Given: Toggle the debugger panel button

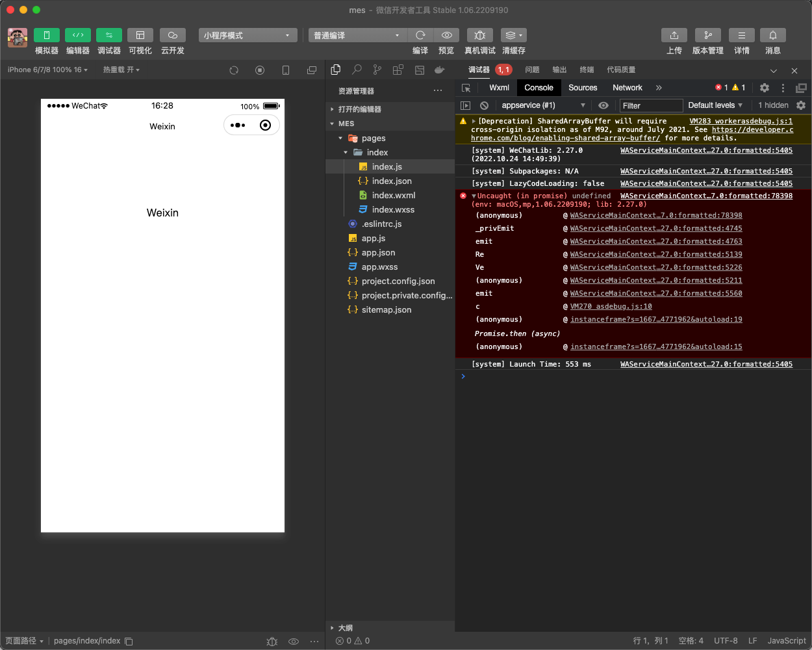Looking at the screenshot, I should click(109, 35).
